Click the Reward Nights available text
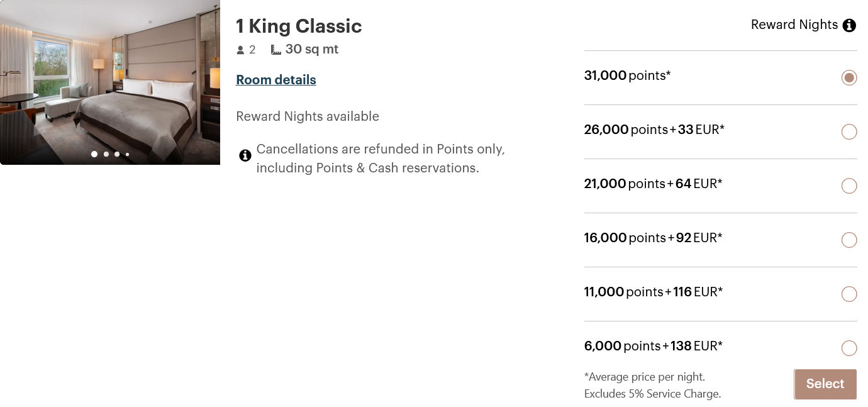 [308, 116]
